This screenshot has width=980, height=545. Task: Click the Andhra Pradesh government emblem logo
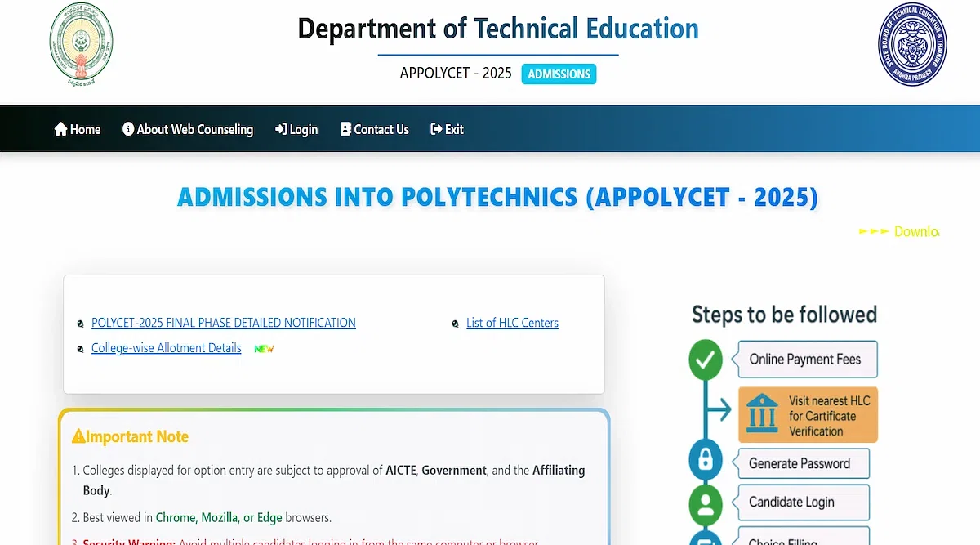point(82,45)
